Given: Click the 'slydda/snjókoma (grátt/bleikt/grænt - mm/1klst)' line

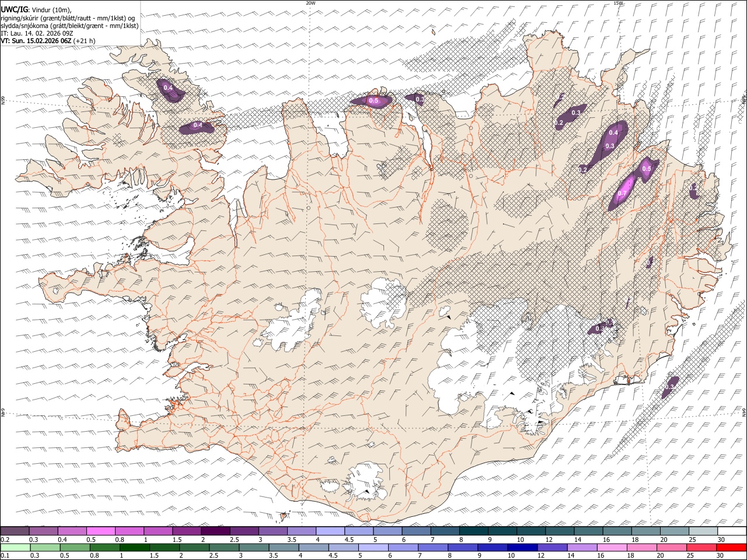Looking at the screenshot, I should click(69, 26).
